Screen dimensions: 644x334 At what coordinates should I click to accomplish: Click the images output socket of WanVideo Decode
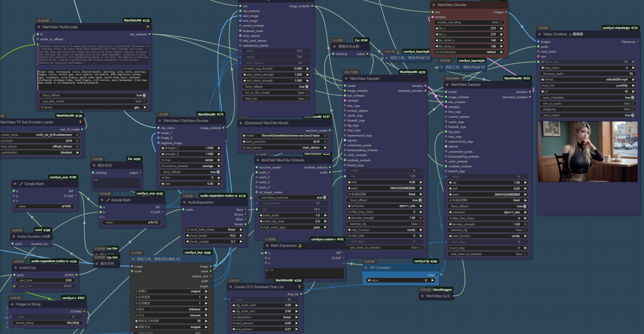pyautogui.click(x=506, y=12)
